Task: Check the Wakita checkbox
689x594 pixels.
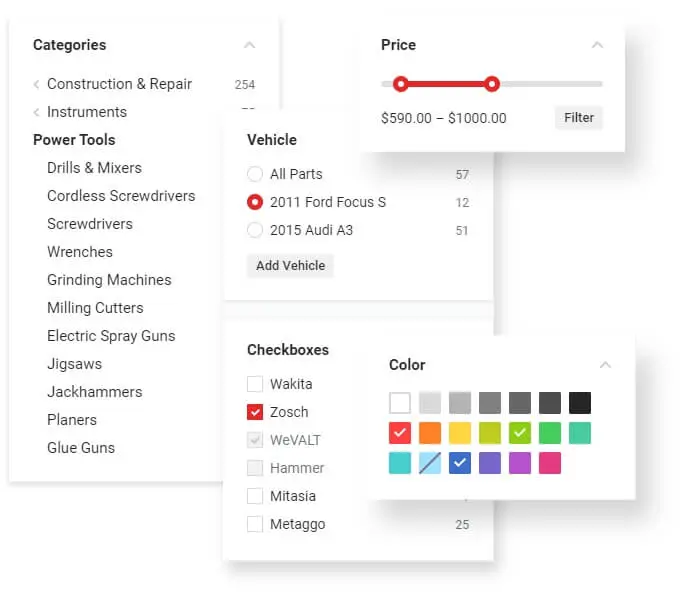Action: pos(255,384)
